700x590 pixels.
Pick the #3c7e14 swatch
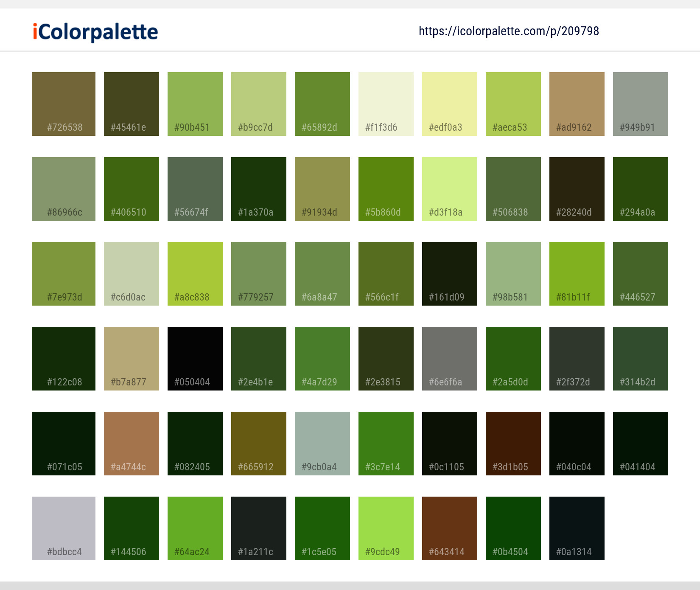click(386, 444)
